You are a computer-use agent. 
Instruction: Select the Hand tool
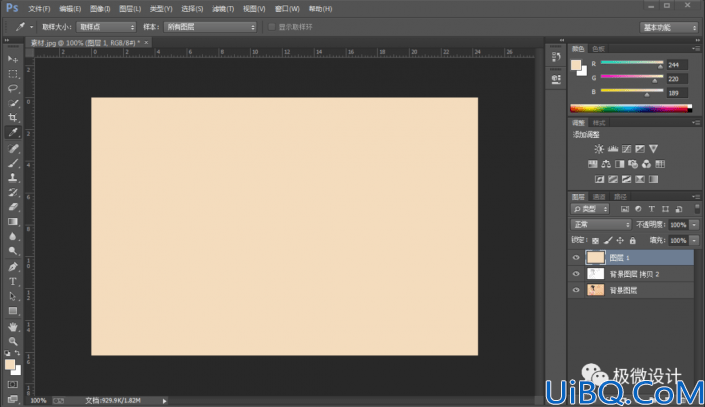tap(13, 327)
